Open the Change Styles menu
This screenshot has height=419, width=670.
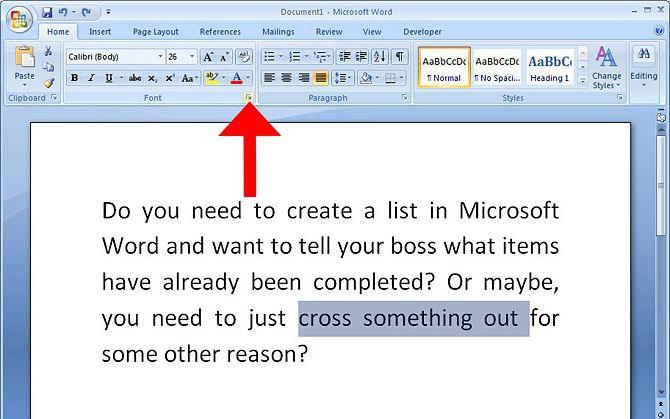coord(606,67)
